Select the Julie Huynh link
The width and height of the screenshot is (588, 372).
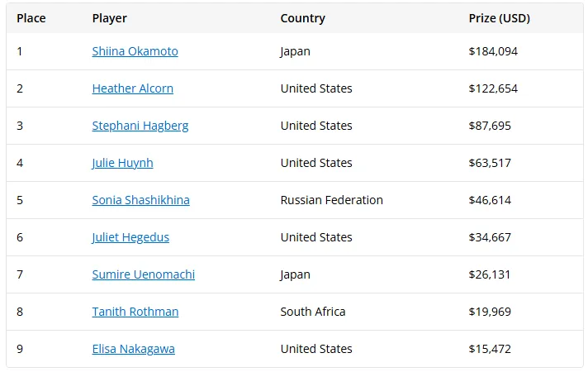(x=122, y=163)
